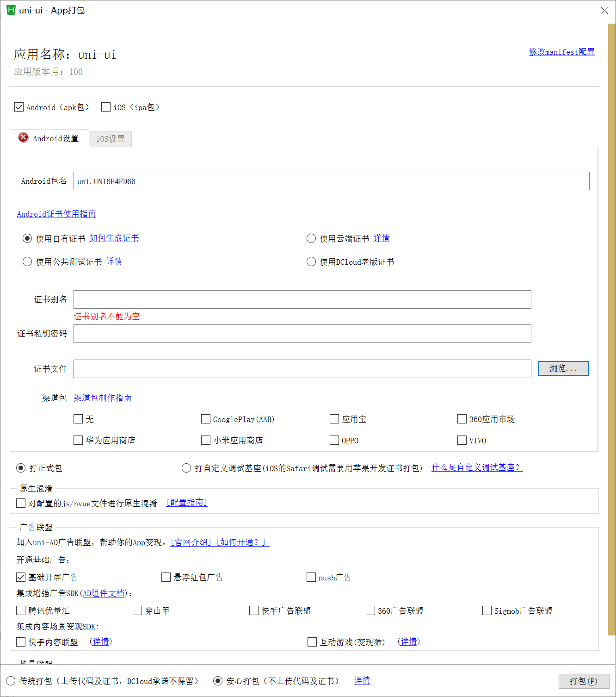Click the 证书私钥密码 input field

coord(302,334)
